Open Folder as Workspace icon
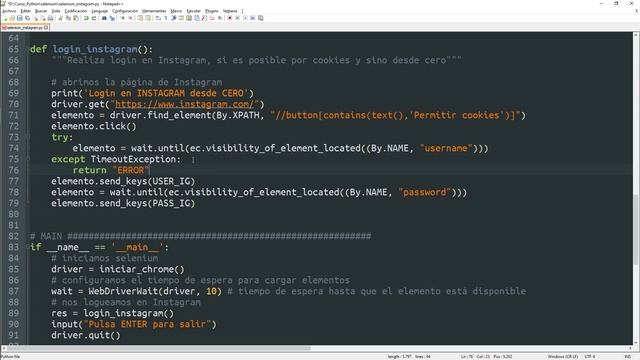This screenshot has height=360, width=640. [212, 18]
